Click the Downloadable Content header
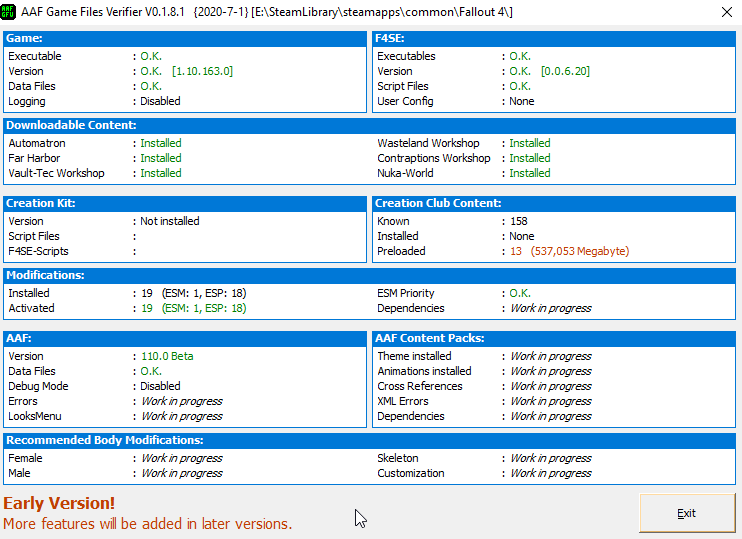 click(x=369, y=125)
